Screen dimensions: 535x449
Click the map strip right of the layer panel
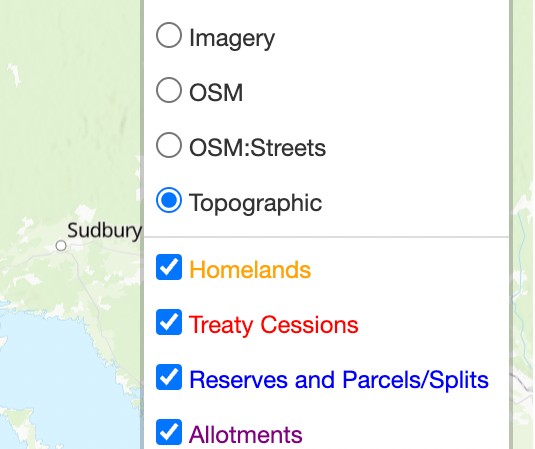[x=523, y=222]
